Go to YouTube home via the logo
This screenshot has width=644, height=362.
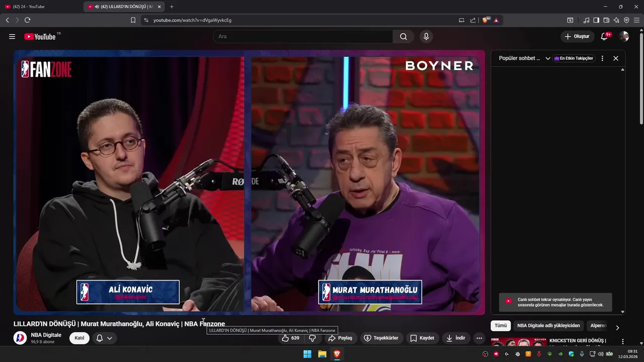pos(40,37)
